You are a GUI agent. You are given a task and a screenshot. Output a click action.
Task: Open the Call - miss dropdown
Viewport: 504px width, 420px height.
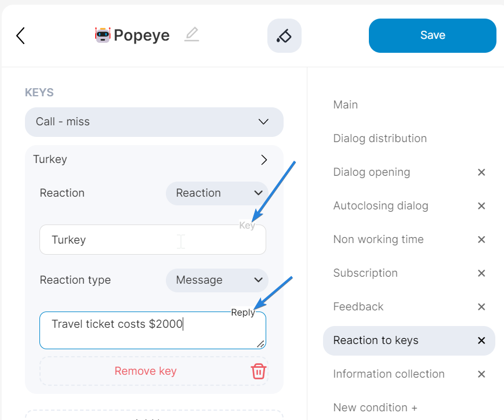click(x=154, y=122)
